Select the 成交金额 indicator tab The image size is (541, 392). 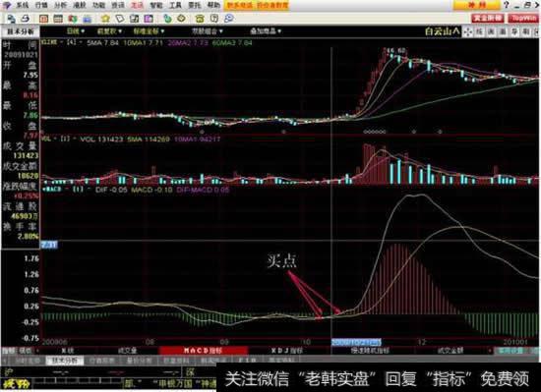[451, 351]
